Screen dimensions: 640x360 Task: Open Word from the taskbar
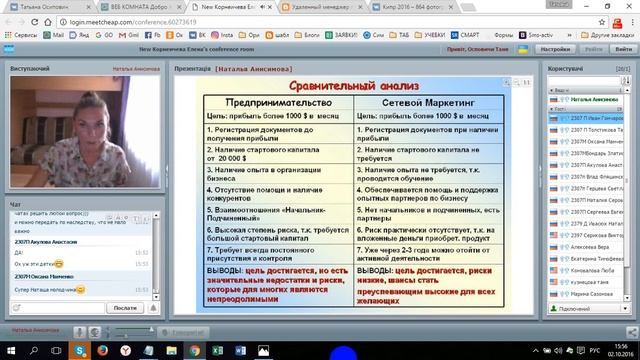(240, 351)
